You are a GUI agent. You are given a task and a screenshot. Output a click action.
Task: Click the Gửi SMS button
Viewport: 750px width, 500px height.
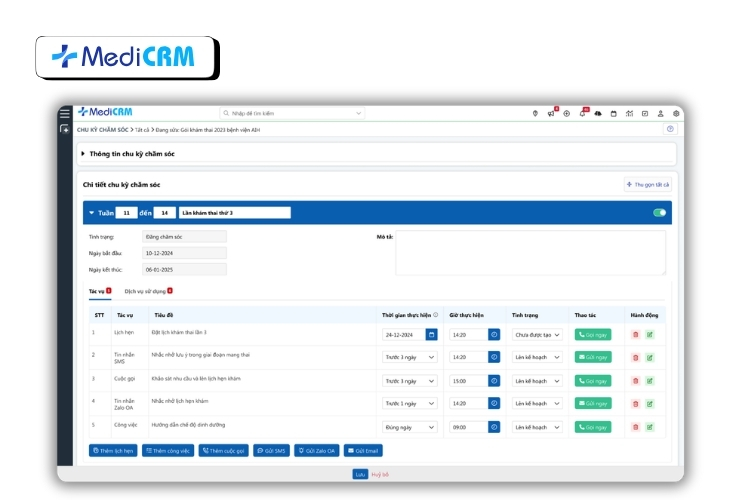pos(271,451)
